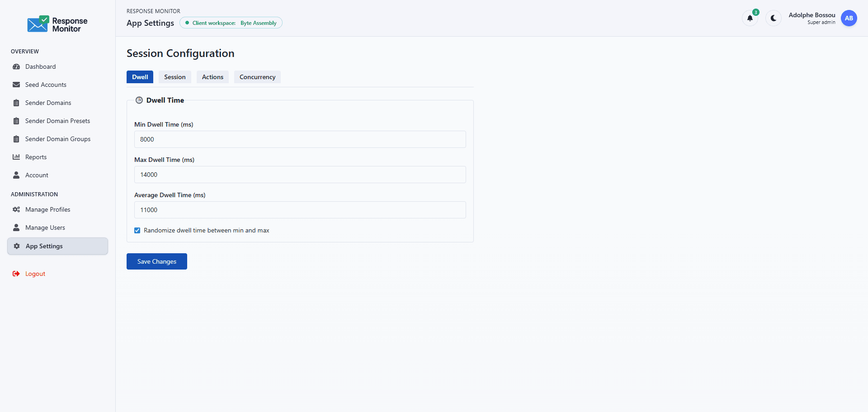Screen dimensions: 868x412
Task: Open the Concurrency tab
Action: (257, 77)
